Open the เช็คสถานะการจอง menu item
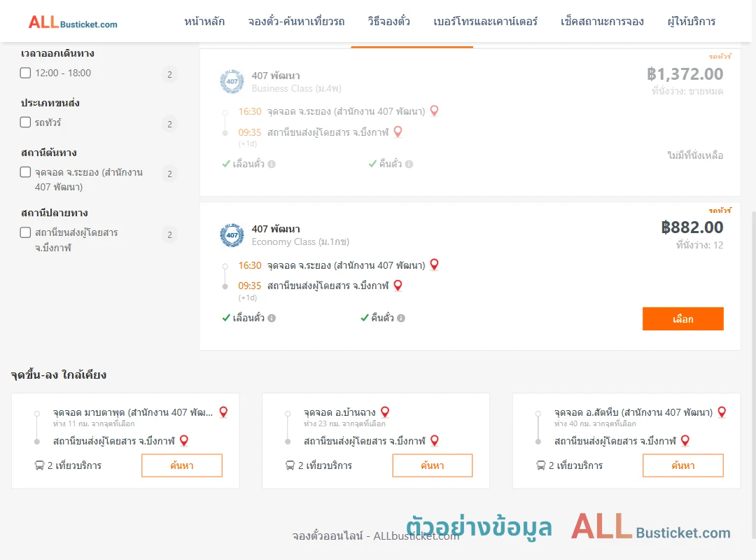 click(602, 21)
